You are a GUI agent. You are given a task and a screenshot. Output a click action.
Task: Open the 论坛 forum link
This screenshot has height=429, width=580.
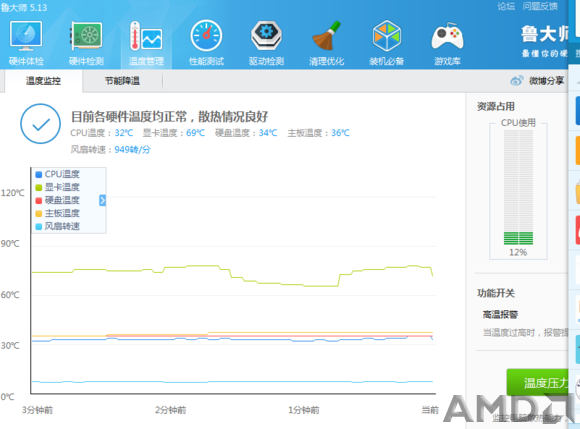click(x=506, y=6)
